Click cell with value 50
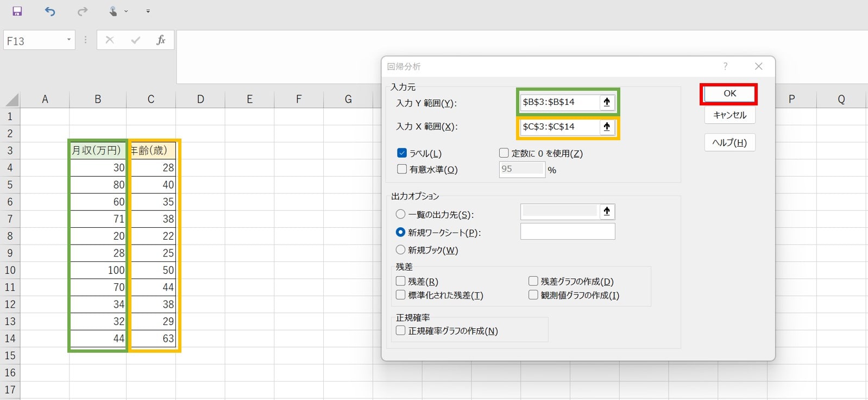Image resolution: width=868 pixels, height=400 pixels. (151, 270)
